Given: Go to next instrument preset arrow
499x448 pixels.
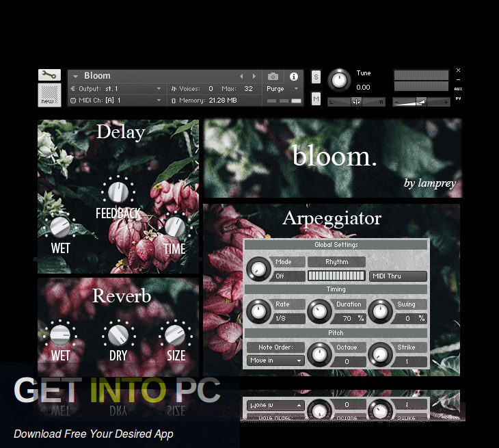Looking at the screenshot, I should (254, 77).
